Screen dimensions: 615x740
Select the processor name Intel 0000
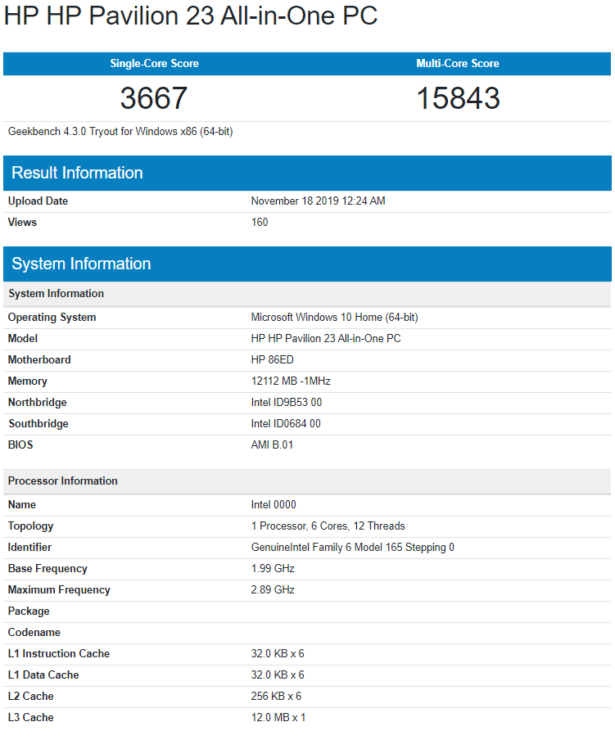[274, 505]
